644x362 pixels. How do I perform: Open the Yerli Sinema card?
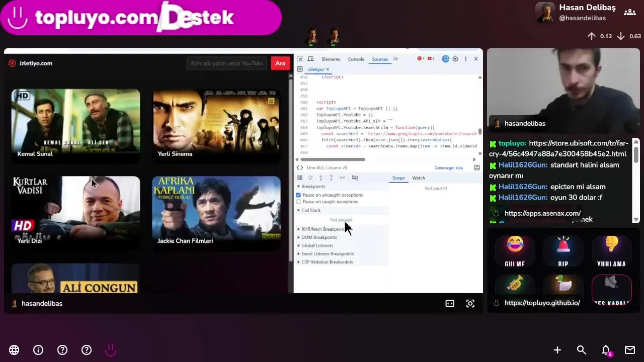click(216, 126)
